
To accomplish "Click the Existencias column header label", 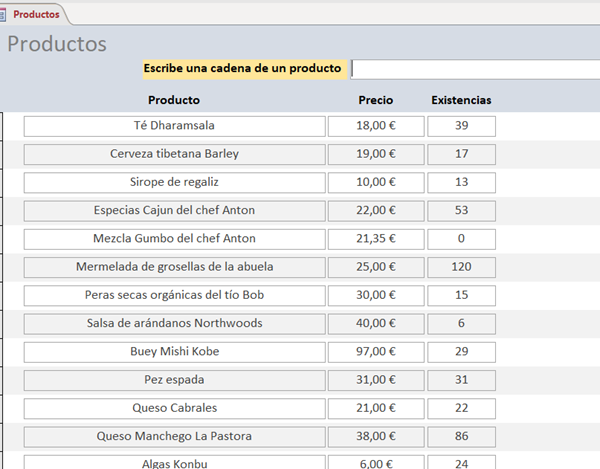I will click(x=461, y=100).
